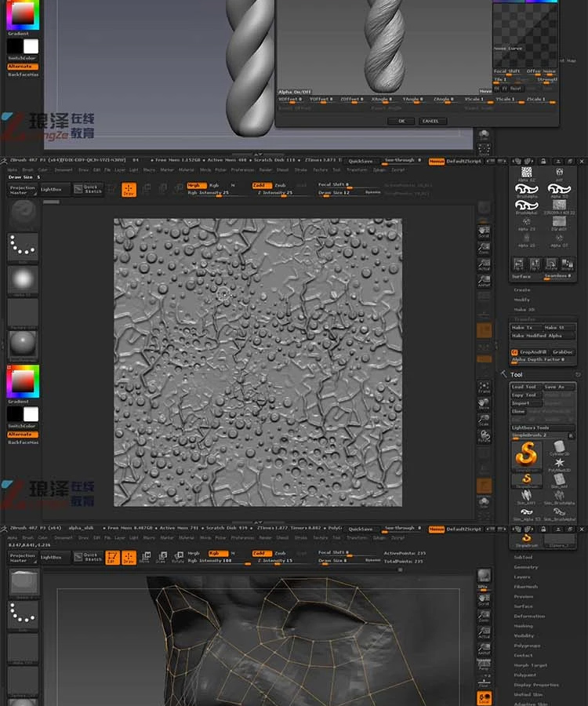Click the Load Tool button
588x706 pixels.
coord(525,387)
